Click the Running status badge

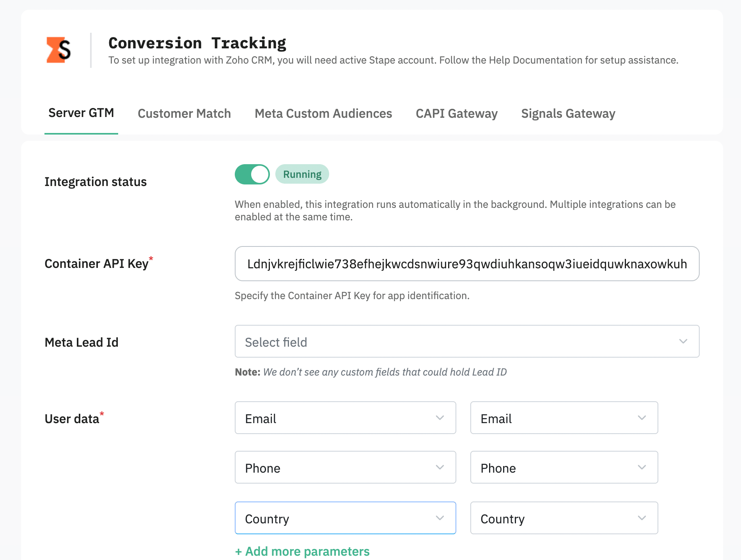click(x=302, y=174)
